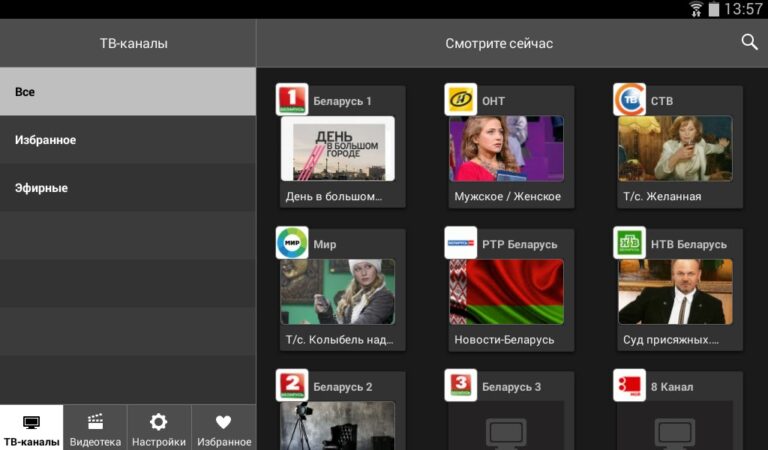Tap the ОНТ channel logo

tap(460, 99)
